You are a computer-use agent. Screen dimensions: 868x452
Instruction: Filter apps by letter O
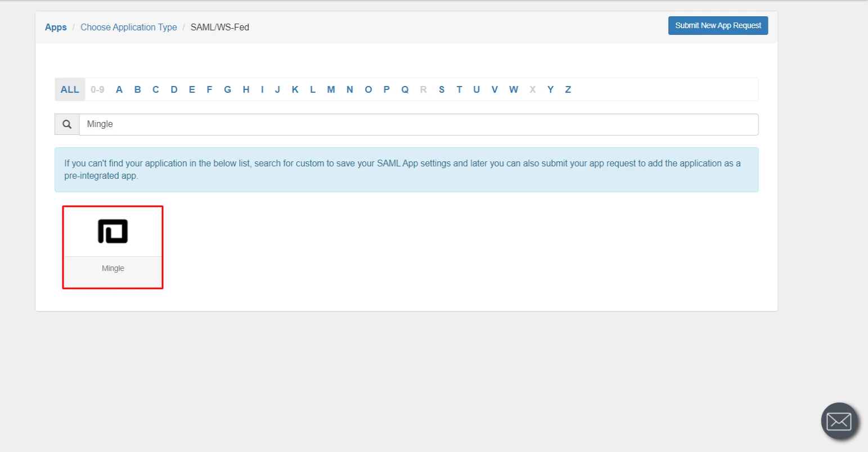click(368, 89)
